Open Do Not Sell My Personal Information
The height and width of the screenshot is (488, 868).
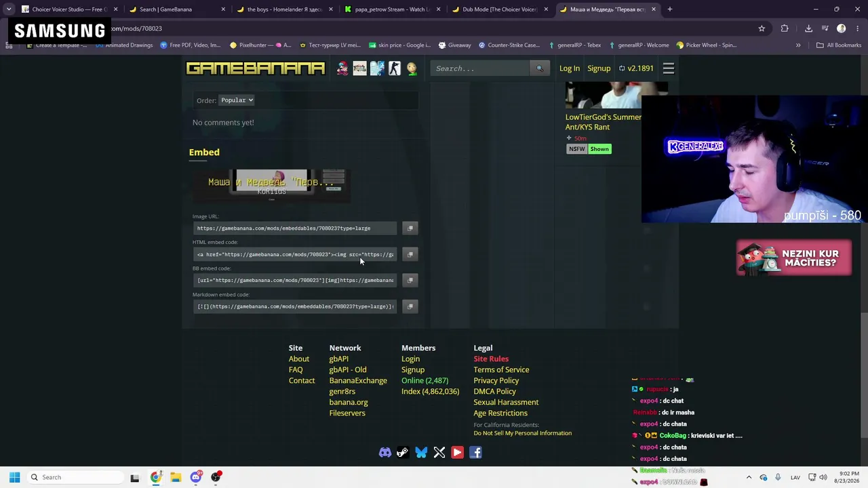[523, 433]
